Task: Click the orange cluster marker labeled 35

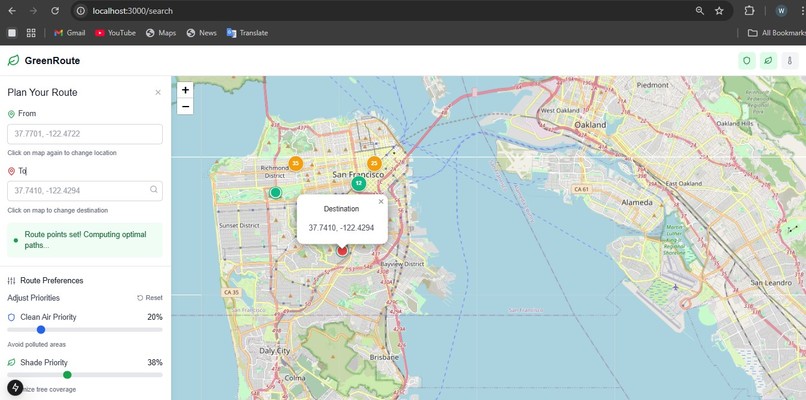Action: point(295,163)
